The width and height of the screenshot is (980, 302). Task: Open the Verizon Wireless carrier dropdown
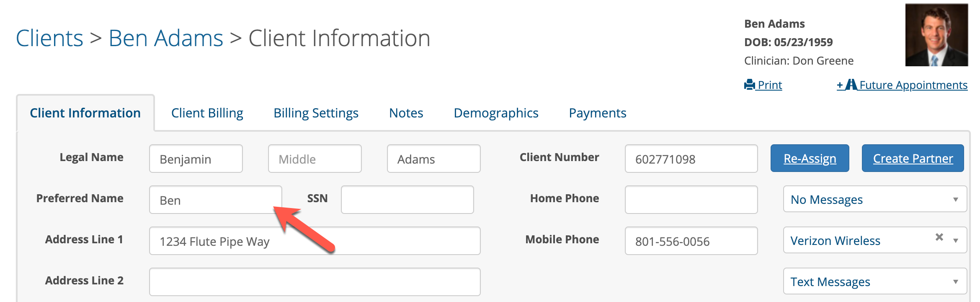coord(955,241)
